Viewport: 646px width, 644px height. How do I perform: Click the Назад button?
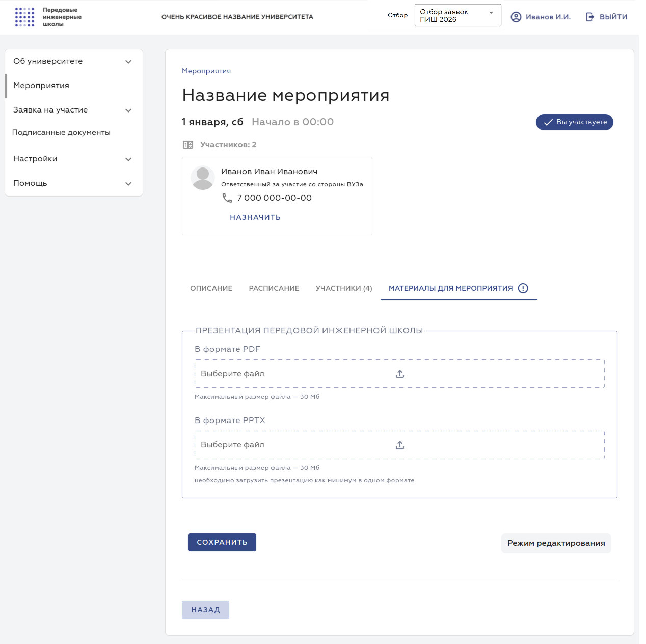click(205, 610)
